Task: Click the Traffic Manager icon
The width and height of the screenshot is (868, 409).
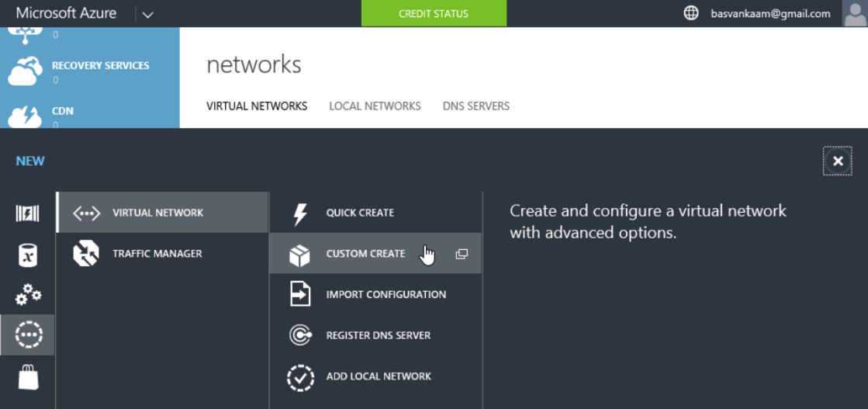Action: click(86, 254)
